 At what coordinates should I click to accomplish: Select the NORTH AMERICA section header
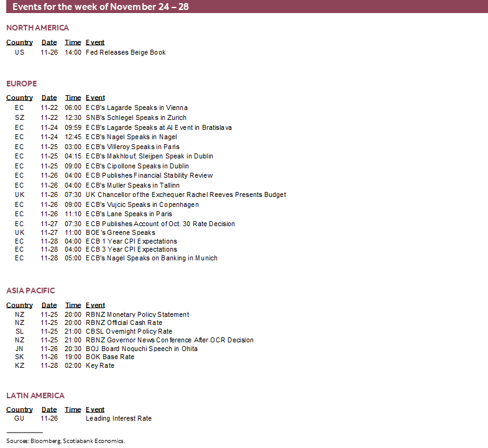[x=38, y=28]
